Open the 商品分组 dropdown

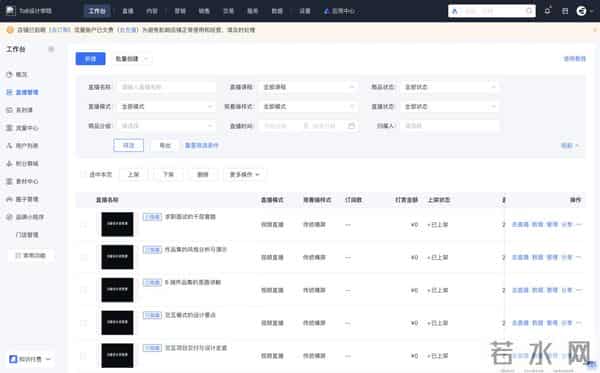166,126
